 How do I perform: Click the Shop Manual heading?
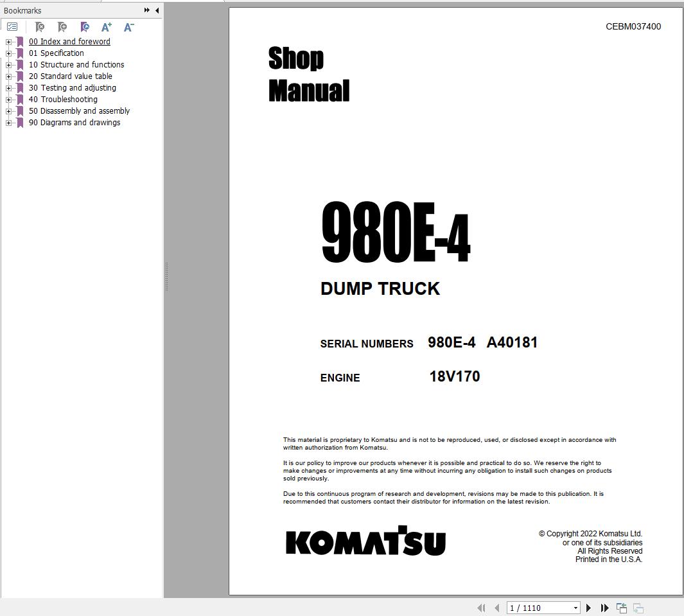pyautogui.click(x=309, y=74)
